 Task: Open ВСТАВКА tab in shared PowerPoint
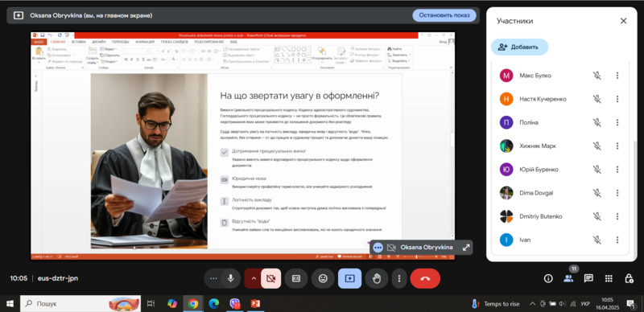78,42
